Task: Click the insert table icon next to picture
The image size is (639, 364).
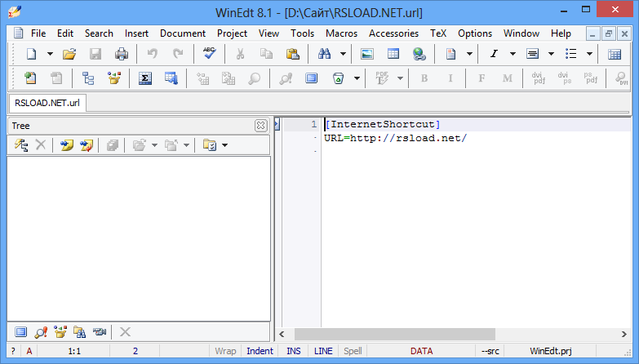Action: point(393,54)
